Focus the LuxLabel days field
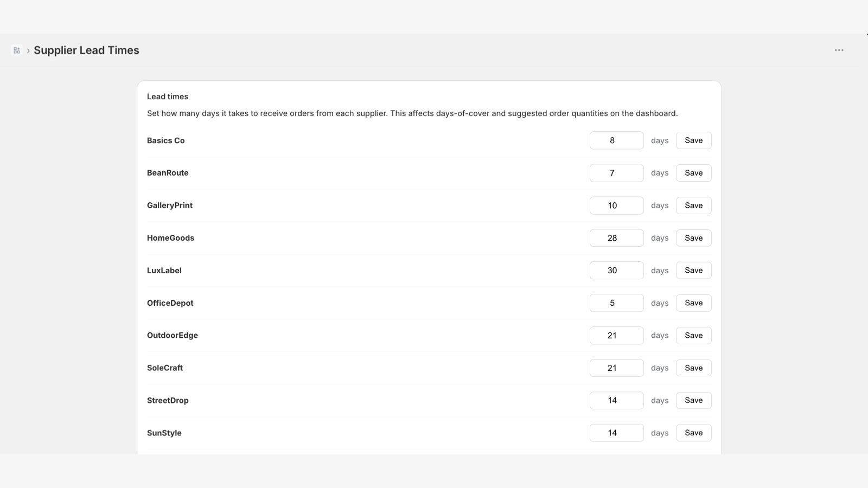868x488 pixels. click(616, 271)
